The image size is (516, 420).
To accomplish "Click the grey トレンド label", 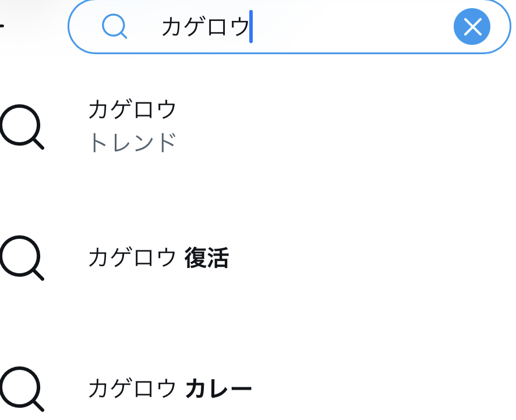I will point(132,143).
